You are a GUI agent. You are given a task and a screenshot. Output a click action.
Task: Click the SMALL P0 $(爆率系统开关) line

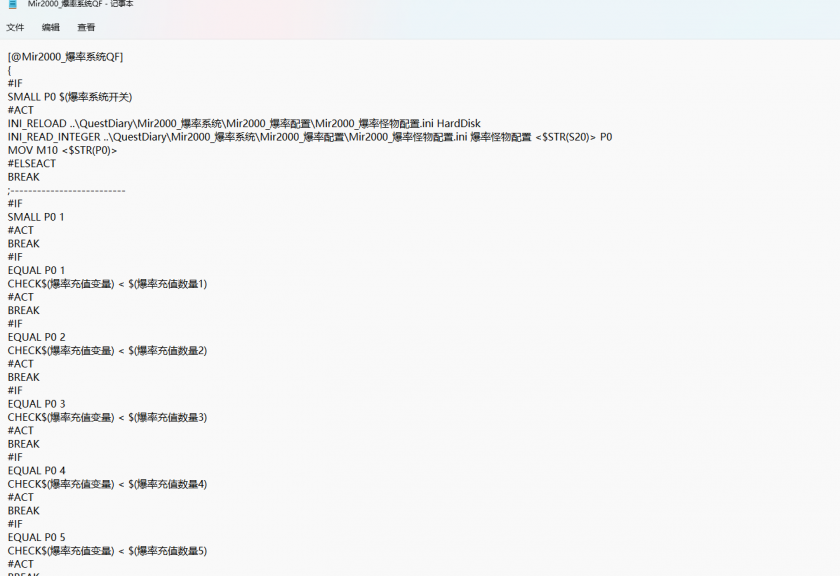coord(70,97)
